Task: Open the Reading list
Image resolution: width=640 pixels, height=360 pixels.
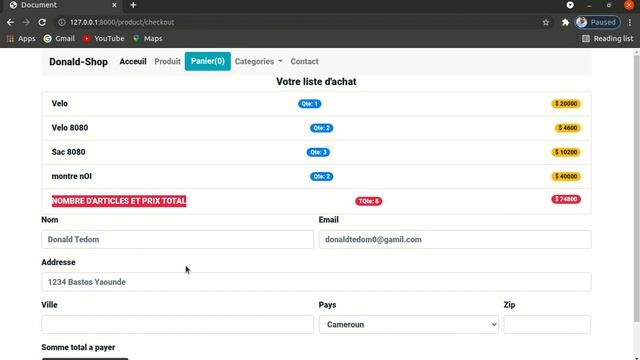Action: tap(608, 38)
